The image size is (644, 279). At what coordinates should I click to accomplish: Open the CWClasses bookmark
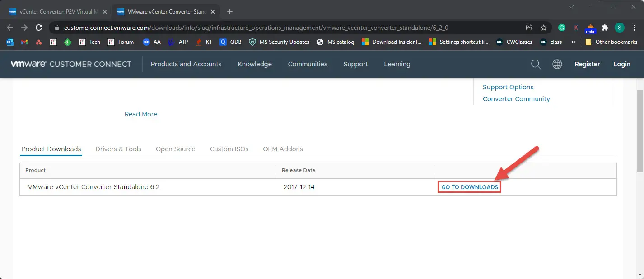point(514,42)
